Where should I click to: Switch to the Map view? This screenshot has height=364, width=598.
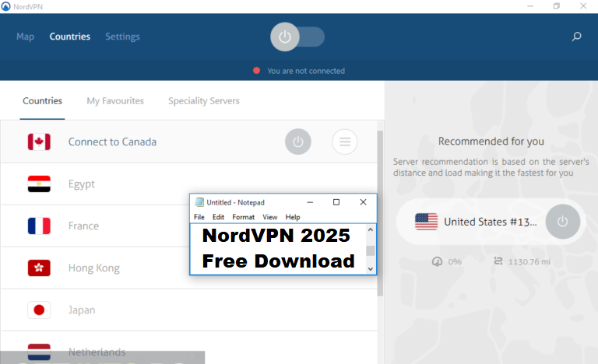click(25, 37)
